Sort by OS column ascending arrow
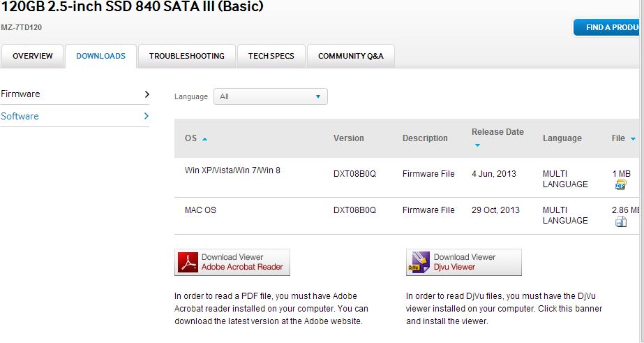 (x=204, y=139)
